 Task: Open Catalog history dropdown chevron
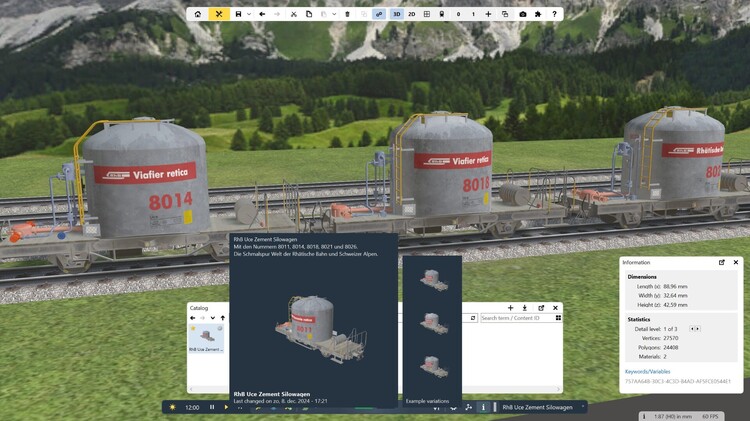[x=212, y=318]
